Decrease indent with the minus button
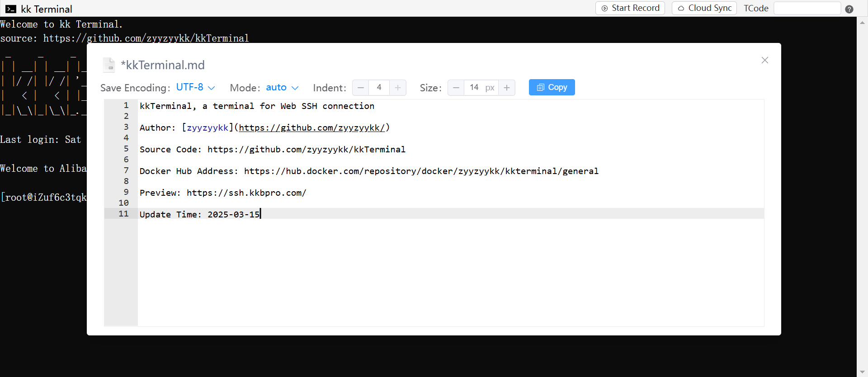Image resolution: width=868 pixels, height=377 pixels. 361,88
